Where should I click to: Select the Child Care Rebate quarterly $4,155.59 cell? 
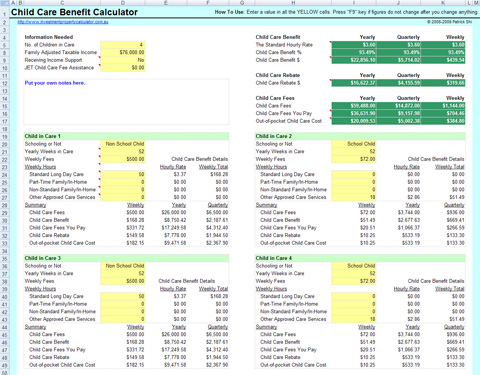(399, 83)
